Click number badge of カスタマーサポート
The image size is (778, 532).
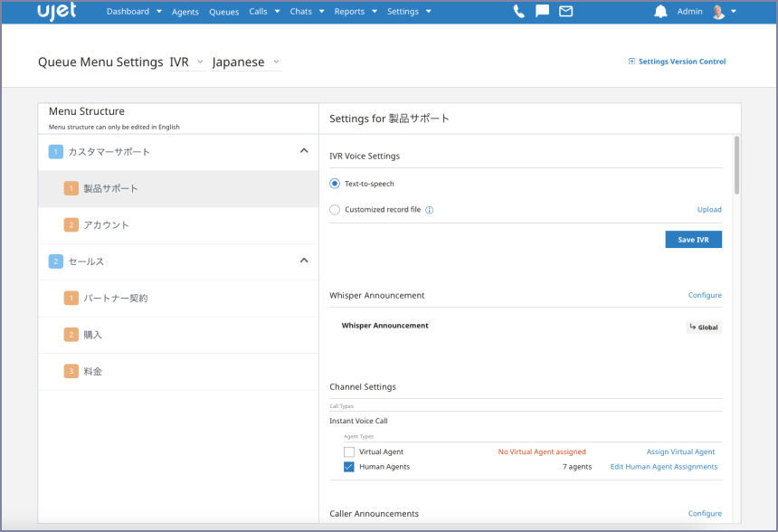click(x=55, y=152)
